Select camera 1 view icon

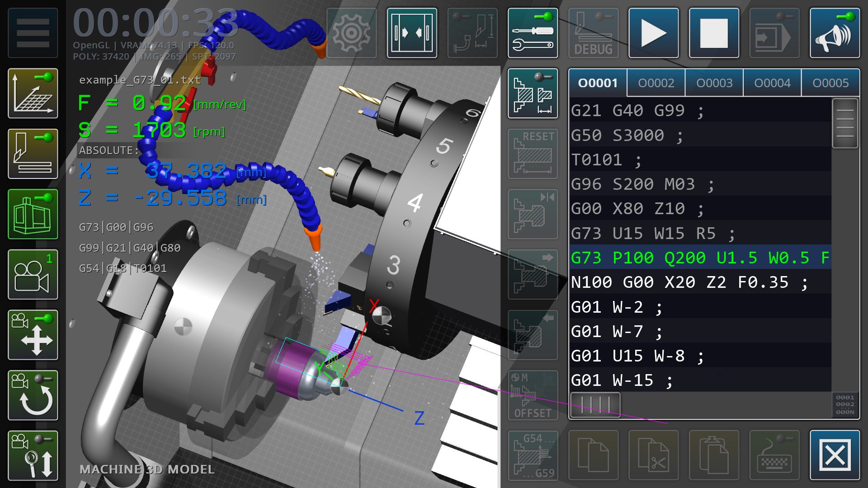(33, 275)
